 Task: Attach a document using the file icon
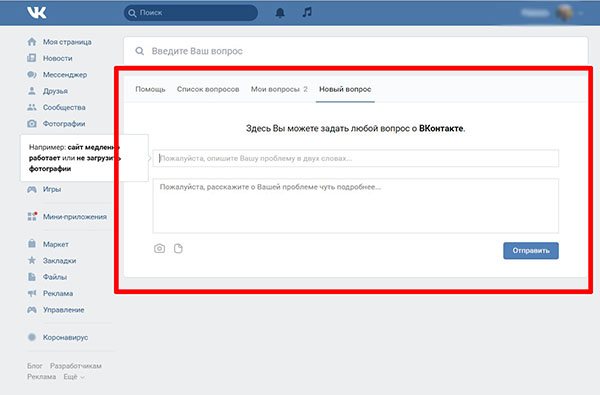[178, 248]
